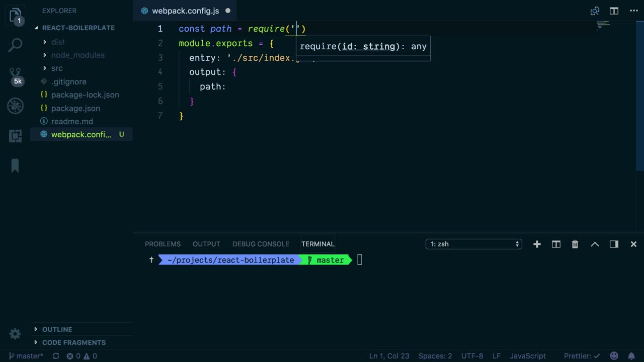644x362 pixels.
Task: Select the JavaScript language mode indicator
Action: [527, 356]
